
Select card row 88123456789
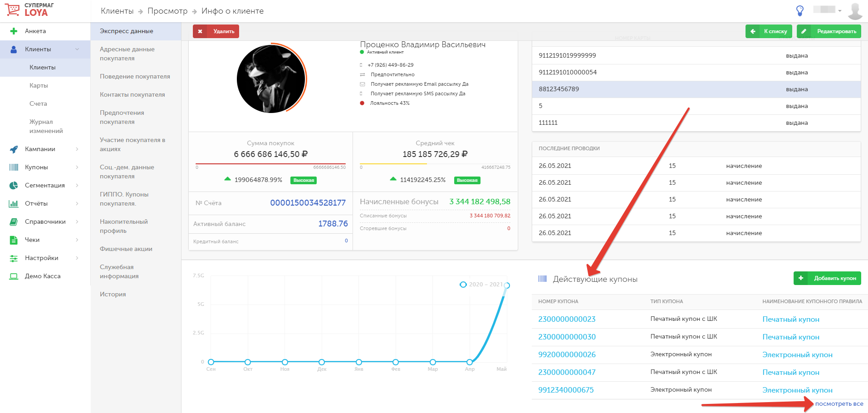[696, 89]
